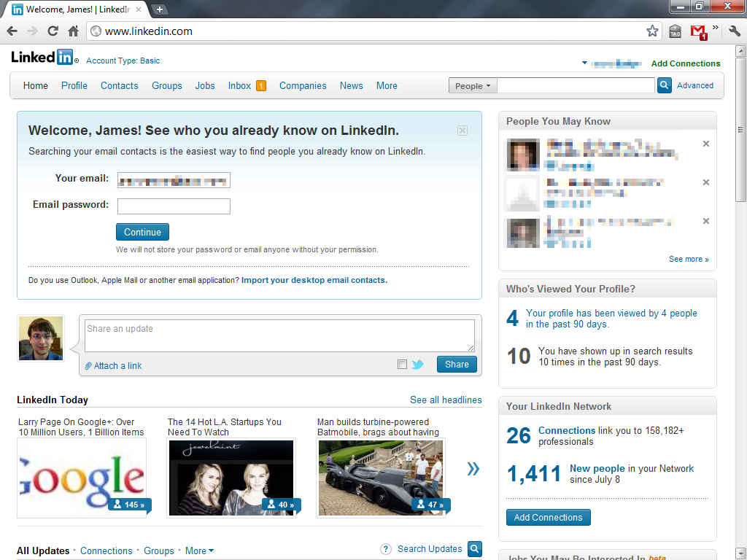Open the Groups nav item
The image size is (747, 560).
[167, 86]
